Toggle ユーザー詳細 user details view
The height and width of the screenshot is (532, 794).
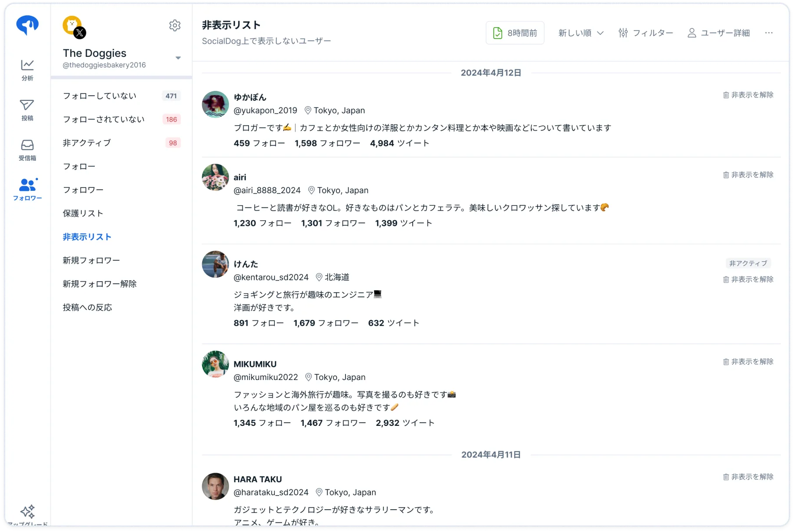pyautogui.click(x=718, y=33)
